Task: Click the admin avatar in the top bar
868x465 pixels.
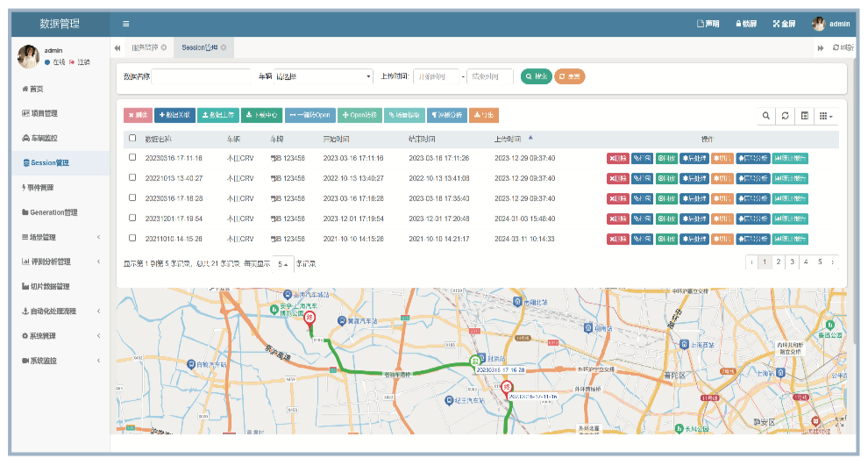Action: [x=818, y=24]
